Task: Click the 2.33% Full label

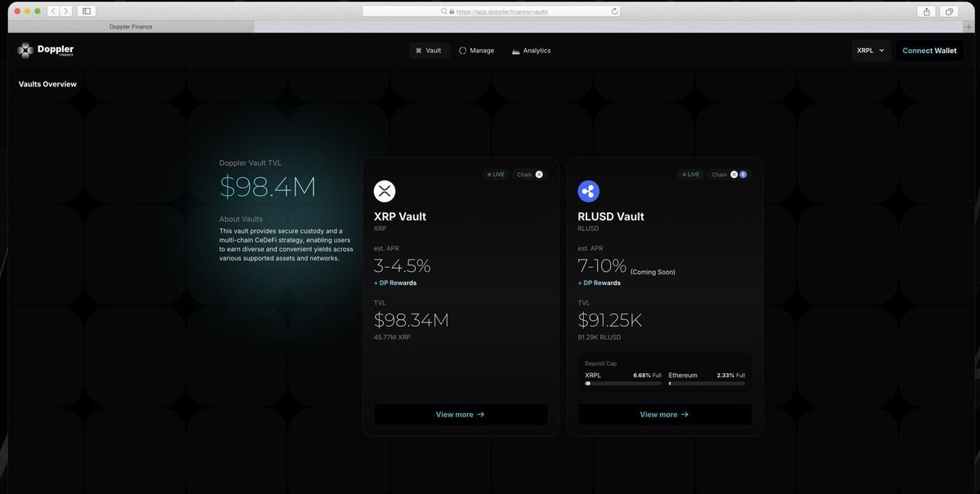Action: tap(731, 376)
